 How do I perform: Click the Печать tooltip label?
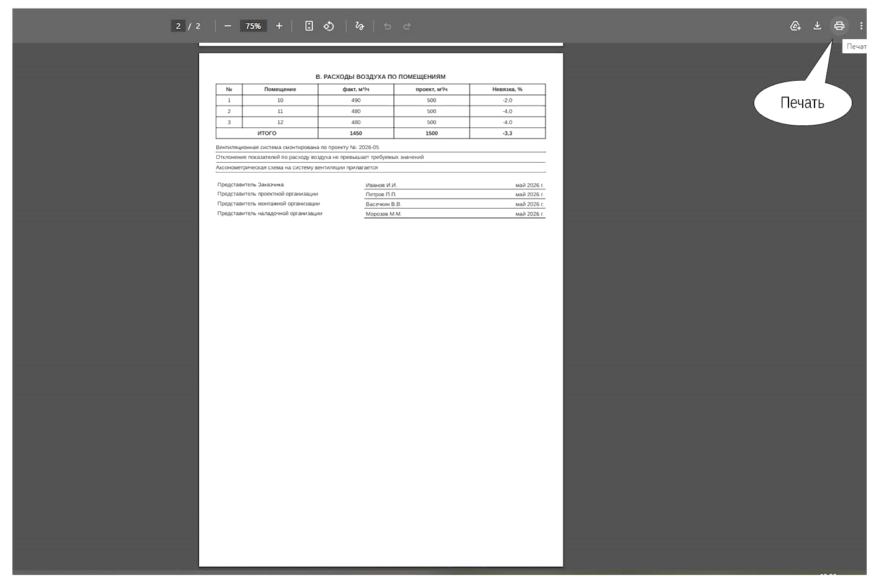click(856, 47)
